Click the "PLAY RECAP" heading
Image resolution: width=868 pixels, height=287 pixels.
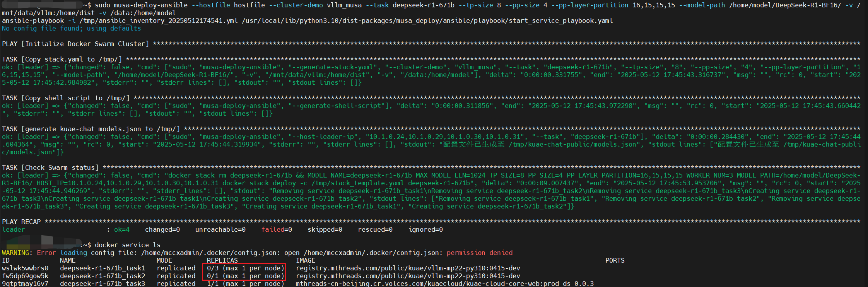(x=21, y=222)
